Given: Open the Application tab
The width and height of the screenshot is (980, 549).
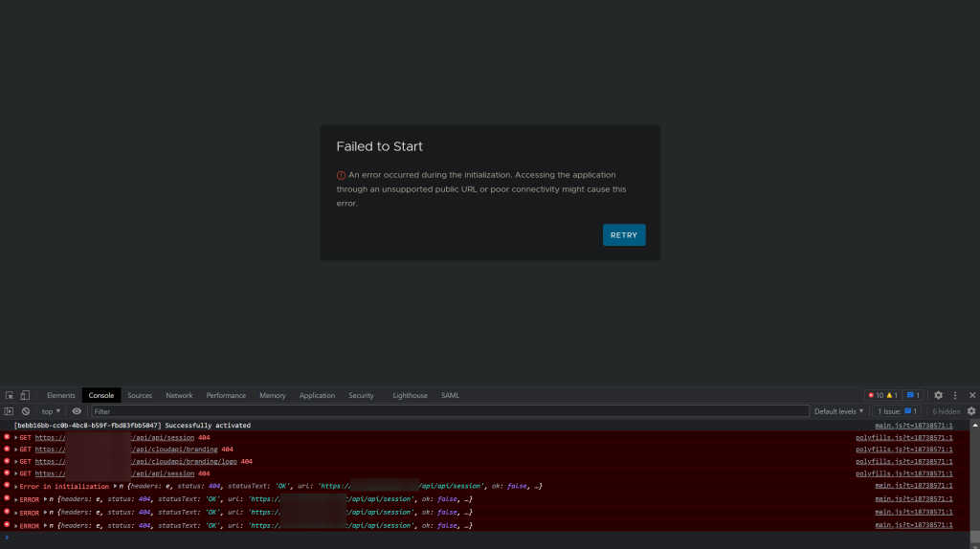Looking at the screenshot, I should pyautogui.click(x=317, y=395).
